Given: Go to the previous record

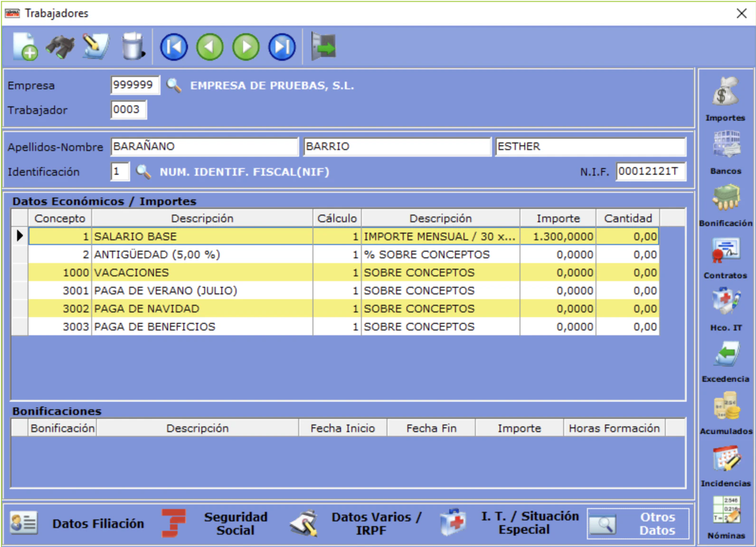Looking at the screenshot, I should (x=210, y=47).
